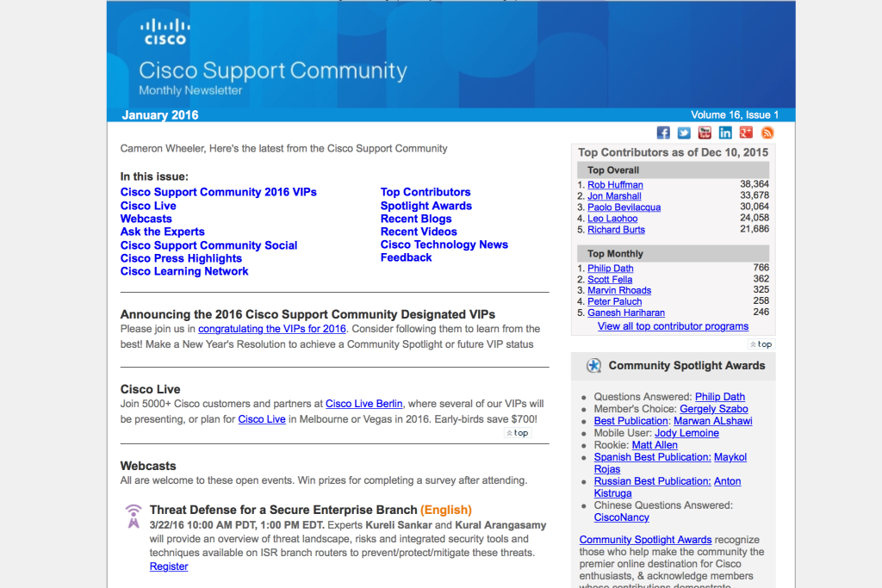Jump to top below Top Contributors box
The width and height of the screenshot is (882, 588).
pos(761,344)
